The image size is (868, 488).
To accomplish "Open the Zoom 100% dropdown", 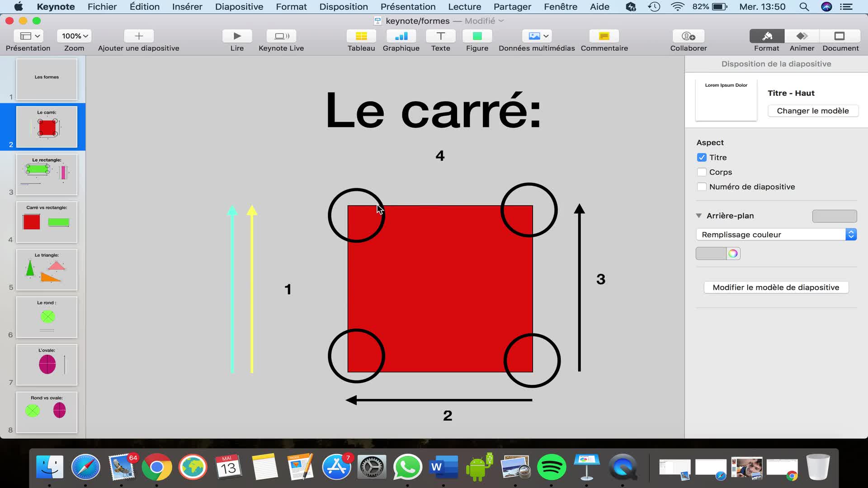I will [x=75, y=36].
